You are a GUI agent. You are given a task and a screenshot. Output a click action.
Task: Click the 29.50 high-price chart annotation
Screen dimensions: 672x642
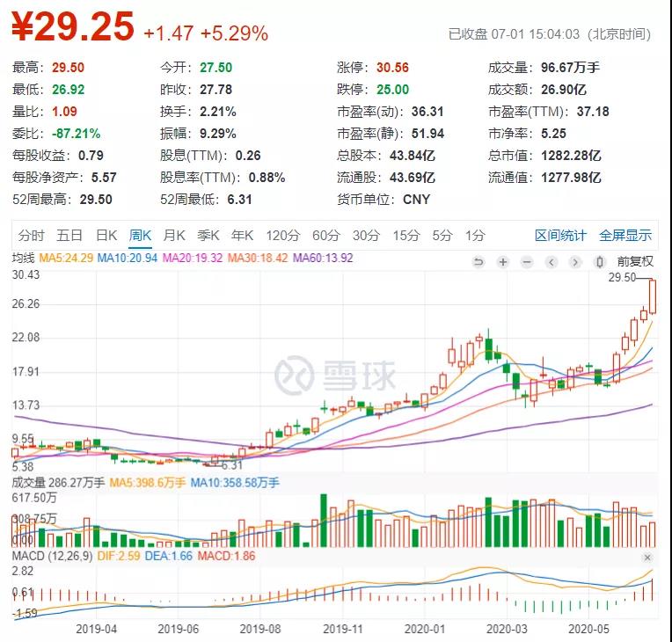[x=622, y=278]
